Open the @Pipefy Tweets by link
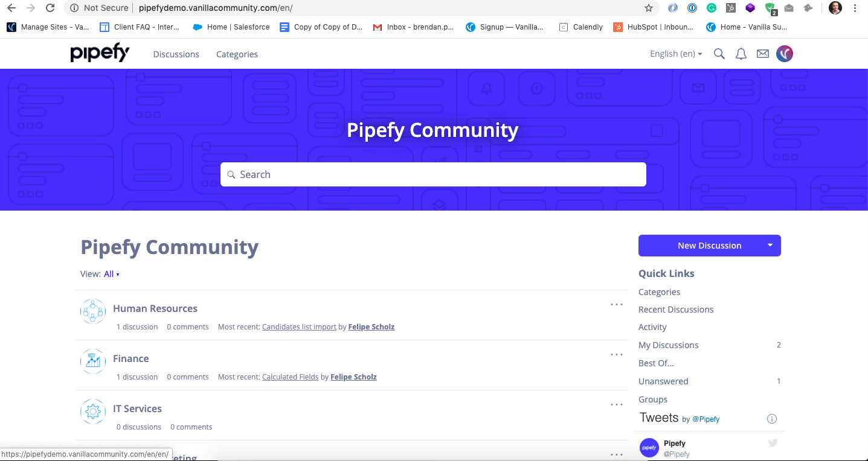Image resolution: width=868 pixels, height=461 pixels. (x=706, y=419)
